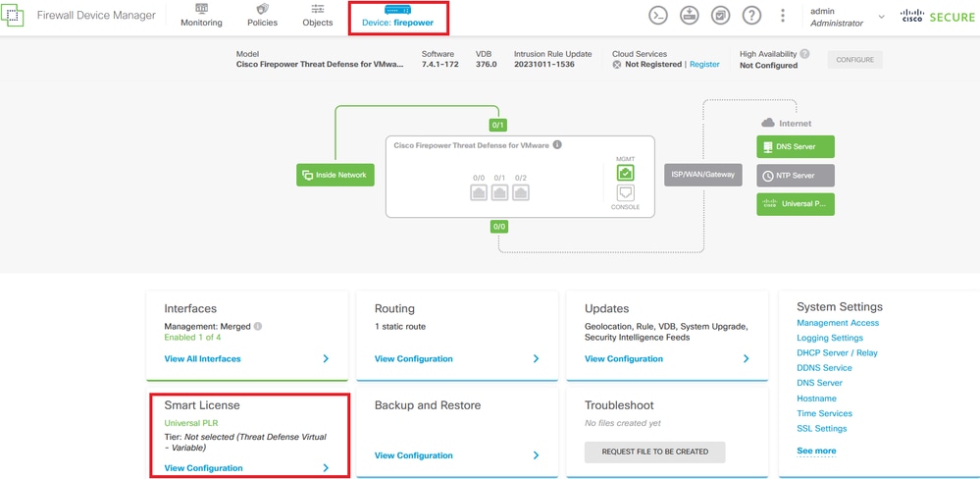
Task: Click the Internet cloud icon
Action: [x=767, y=124]
